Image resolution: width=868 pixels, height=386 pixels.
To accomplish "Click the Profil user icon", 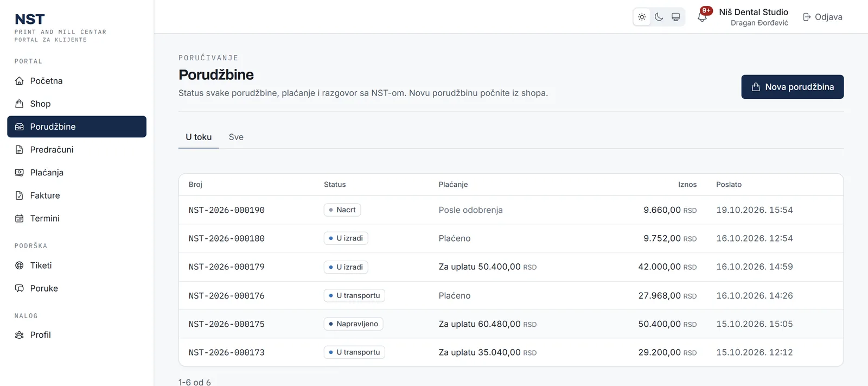I will pos(20,335).
